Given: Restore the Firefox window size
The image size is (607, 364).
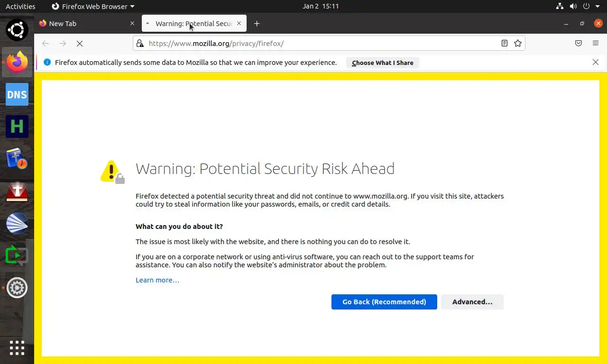Looking at the screenshot, I should (582, 24).
